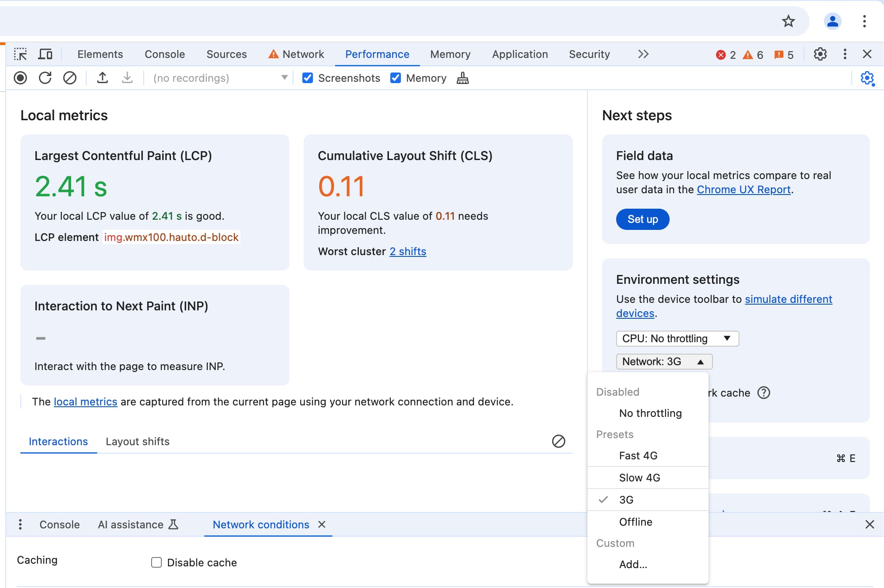Close the Network conditions drawer tab
Screen dimensions: 884x588
322,524
